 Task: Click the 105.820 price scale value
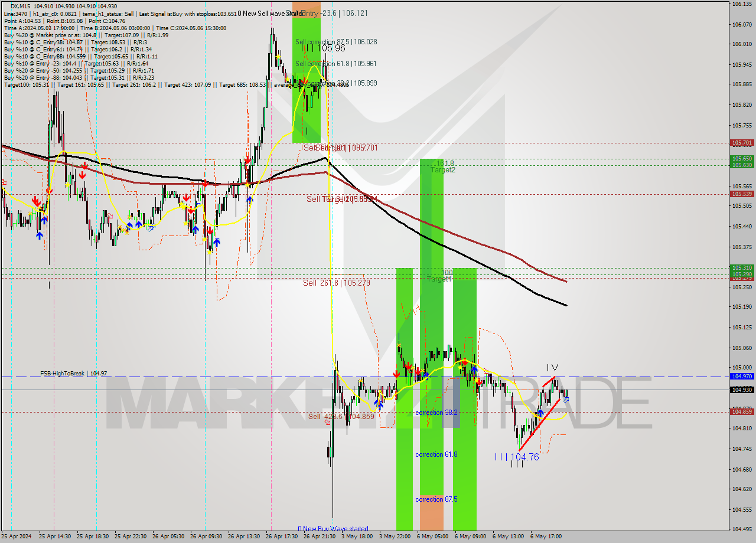click(742, 105)
